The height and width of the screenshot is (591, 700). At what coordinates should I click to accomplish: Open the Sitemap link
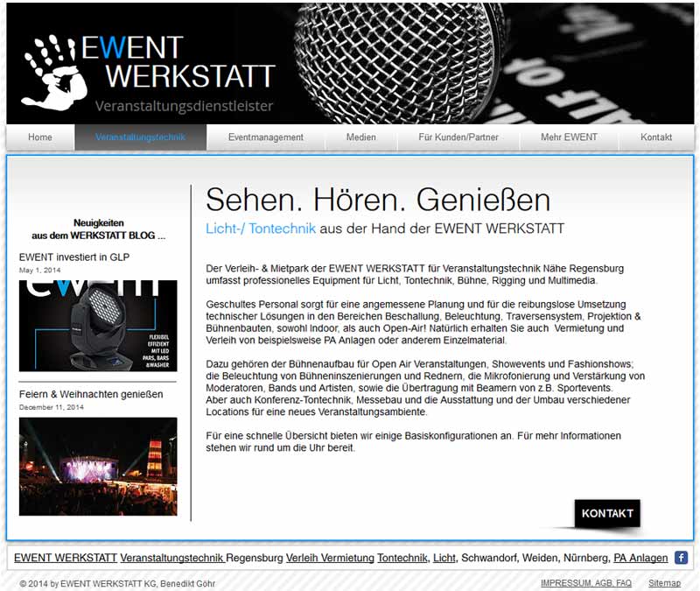(x=664, y=583)
